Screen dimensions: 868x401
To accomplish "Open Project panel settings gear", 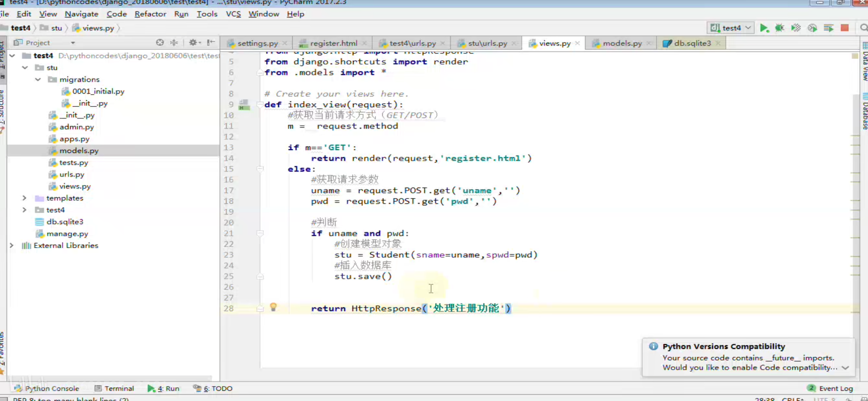I will 193,42.
